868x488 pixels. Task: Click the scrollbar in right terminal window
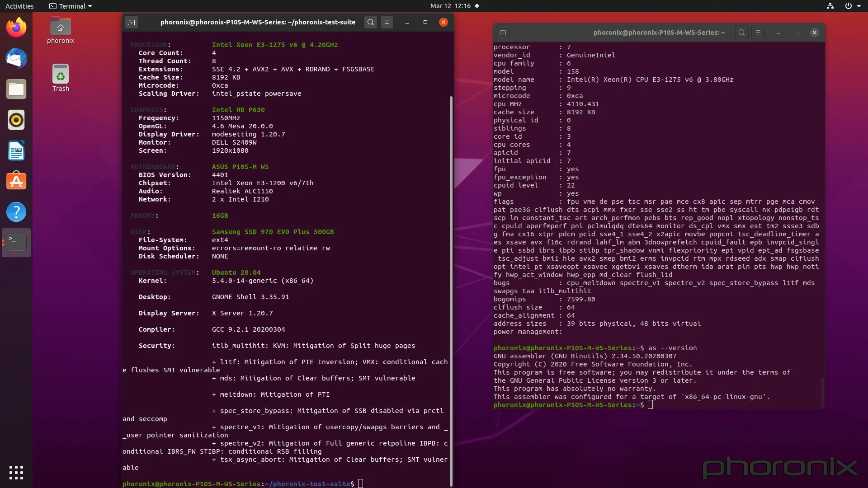[822, 392]
